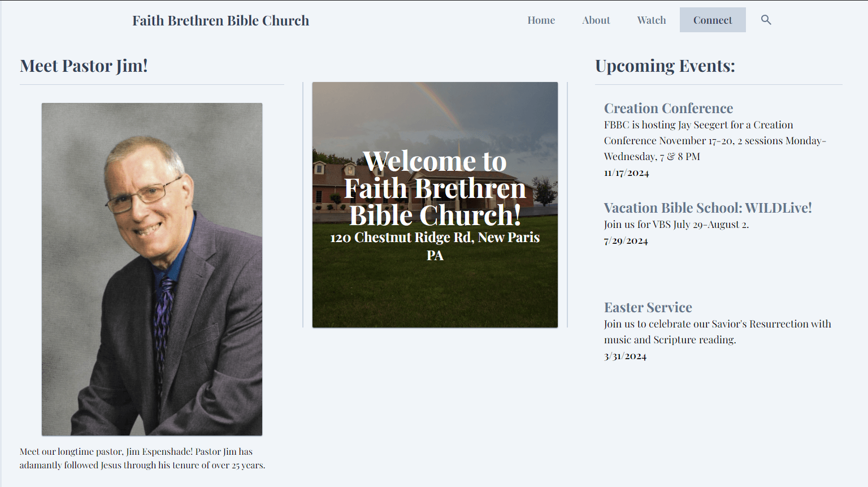Click the church address text on banner
Viewport: 868px width, 487px height.
click(x=435, y=246)
